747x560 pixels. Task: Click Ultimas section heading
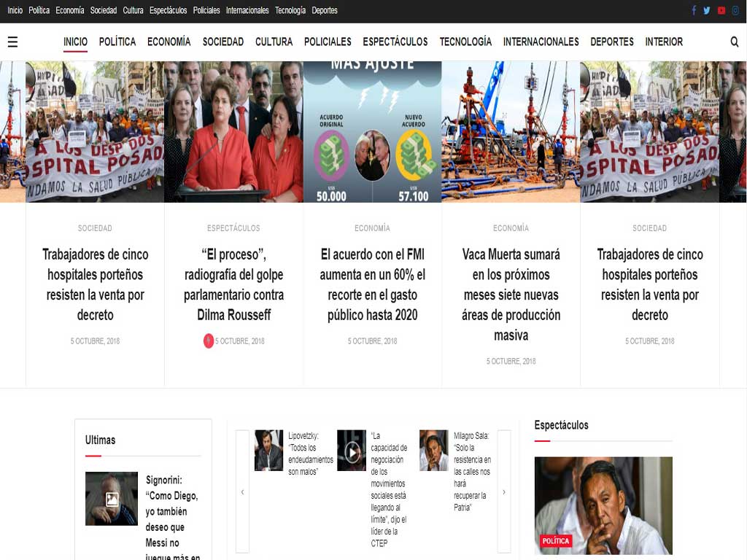[100, 440]
